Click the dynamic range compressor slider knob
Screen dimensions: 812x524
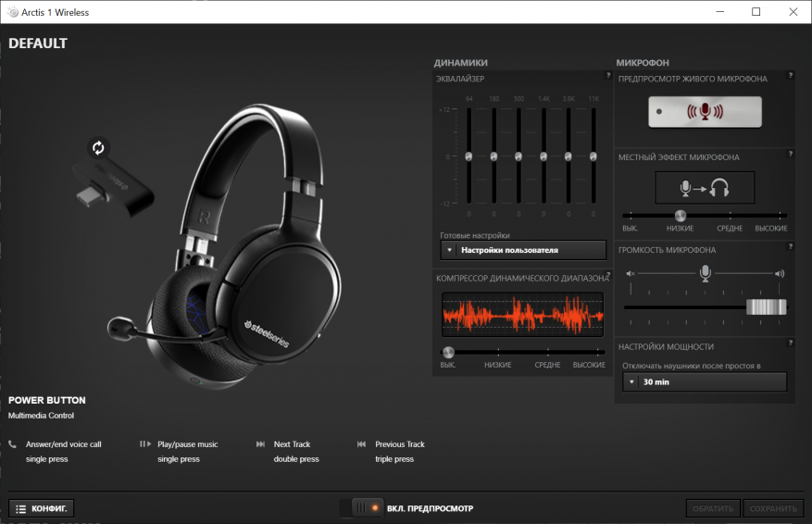pos(448,353)
